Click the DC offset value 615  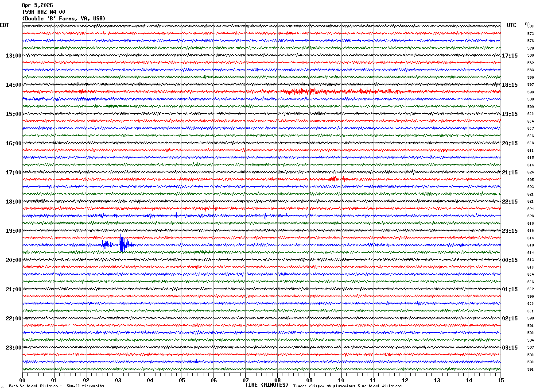click(530, 158)
